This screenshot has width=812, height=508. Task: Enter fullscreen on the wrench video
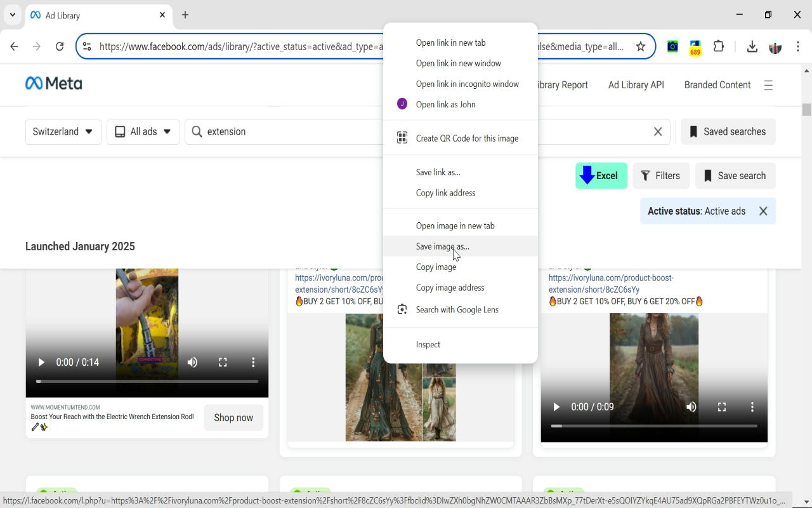click(223, 362)
